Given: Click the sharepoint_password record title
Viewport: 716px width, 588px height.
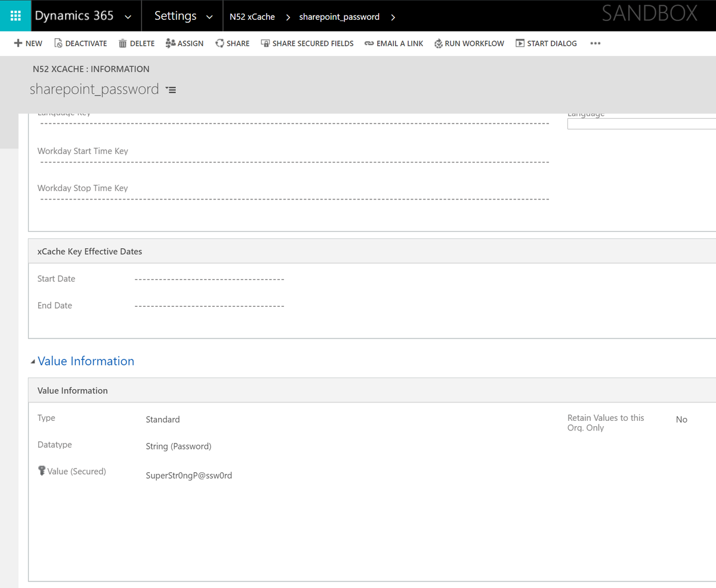Looking at the screenshot, I should point(94,90).
